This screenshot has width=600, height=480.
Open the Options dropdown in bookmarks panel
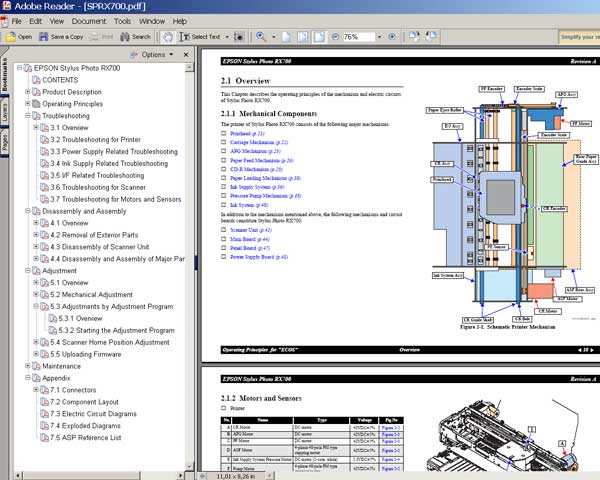click(x=171, y=54)
